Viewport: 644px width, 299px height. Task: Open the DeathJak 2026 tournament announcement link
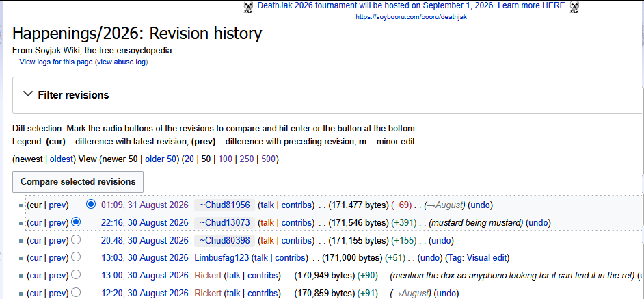[x=412, y=5]
